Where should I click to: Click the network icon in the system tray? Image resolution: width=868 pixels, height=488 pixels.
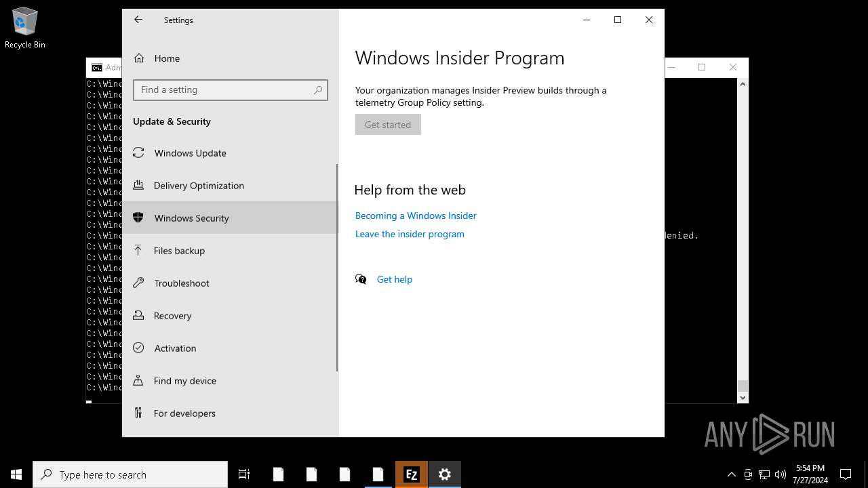point(764,474)
